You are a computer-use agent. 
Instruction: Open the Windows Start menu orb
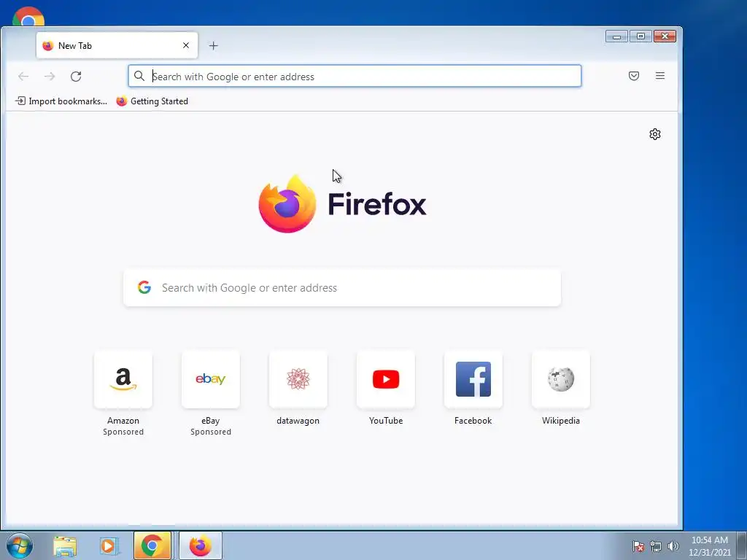(20, 545)
